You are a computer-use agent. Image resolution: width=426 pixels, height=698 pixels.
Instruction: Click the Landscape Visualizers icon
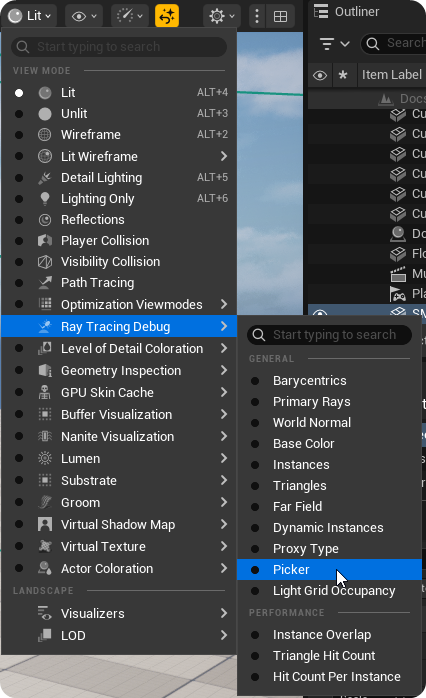click(45, 613)
